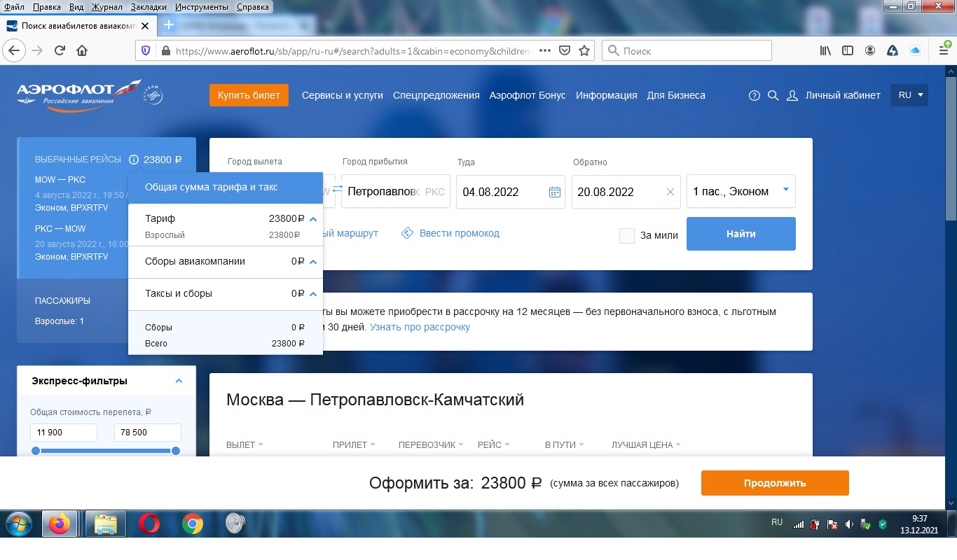Collapse the «Тариф» fare section

[x=313, y=219]
